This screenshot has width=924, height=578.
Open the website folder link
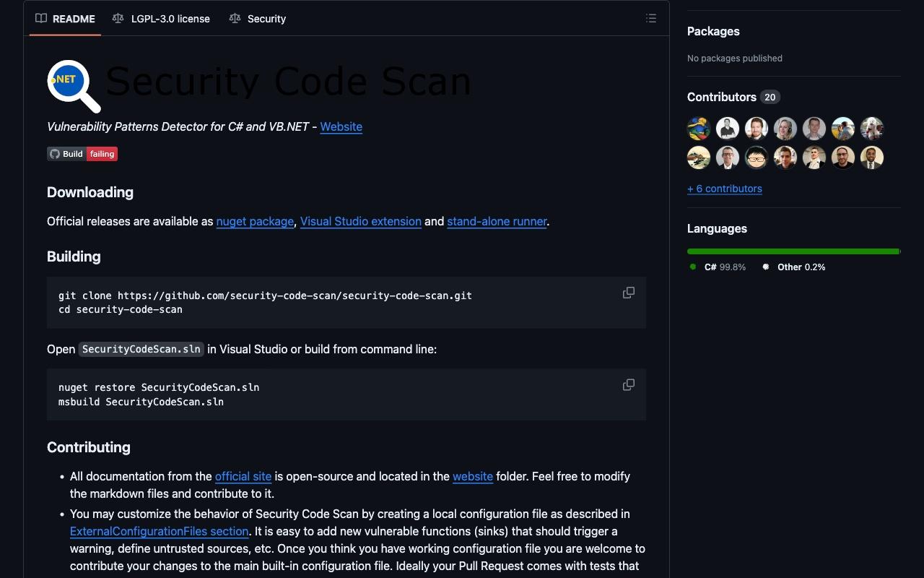(473, 476)
